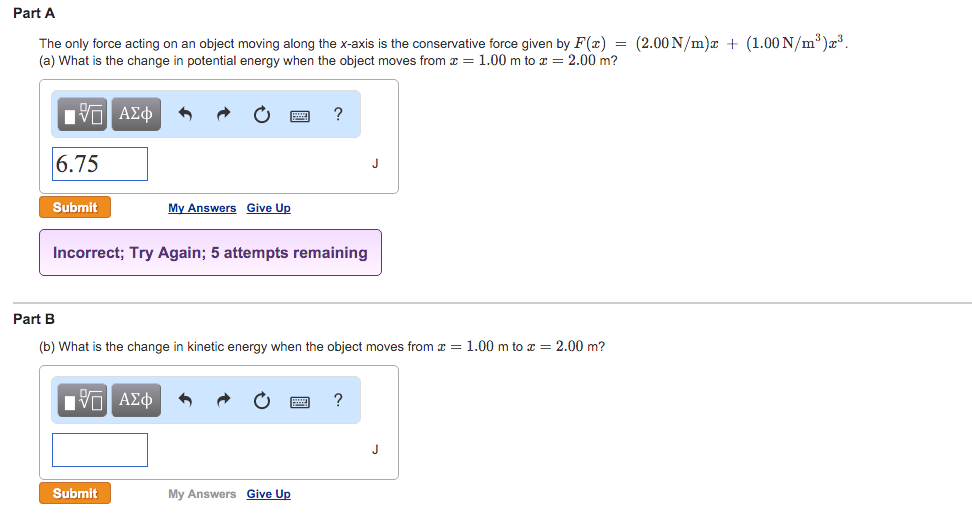Click the Part A answer box containing 6.75
Screen dimensions: 972x515
pos(100,164)
